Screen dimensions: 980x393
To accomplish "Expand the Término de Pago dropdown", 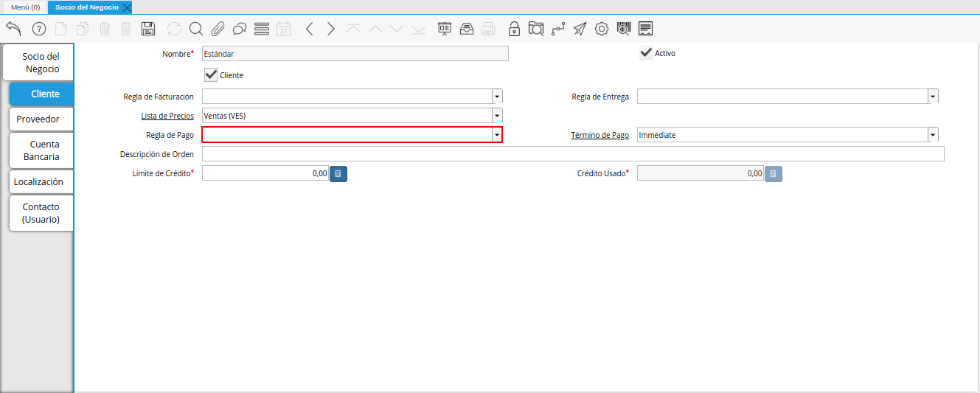I will (933, 135).
